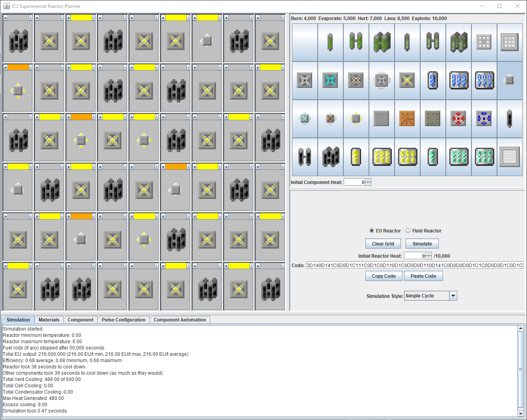The width and height of the screenshot is (527, 420).
Task: Click the Clear Grid button
Action: coord(383,244)
